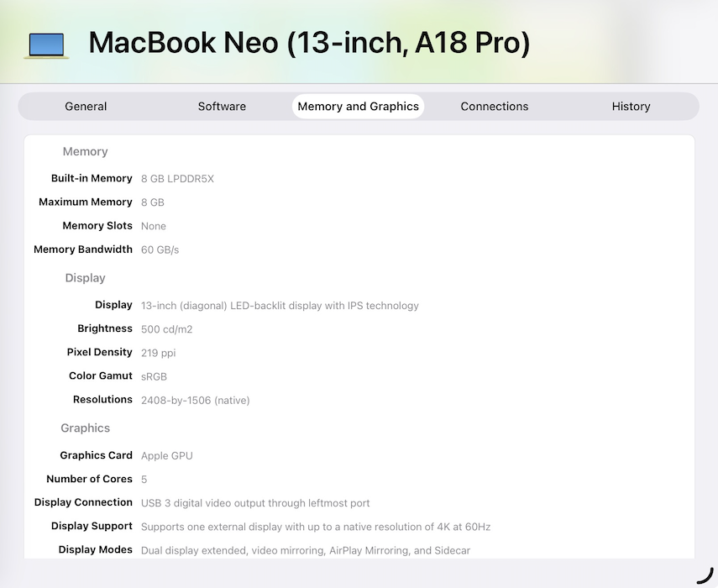
Task: Click the Dual display extended modes text
Action: coord(306,550)
